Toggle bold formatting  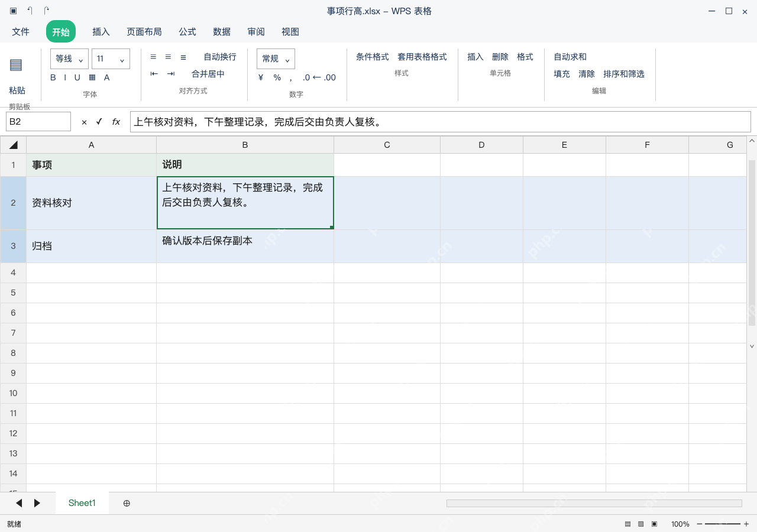tap(53, 77)
